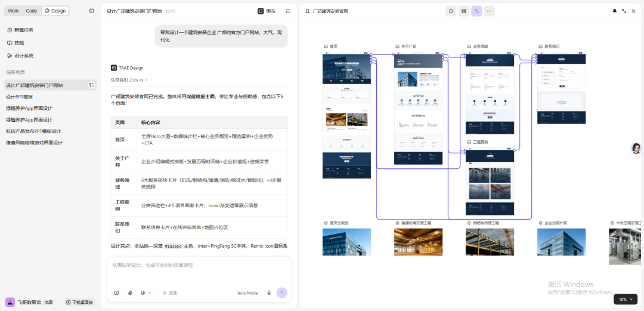Switch to the Design tab

click(55, 11)
